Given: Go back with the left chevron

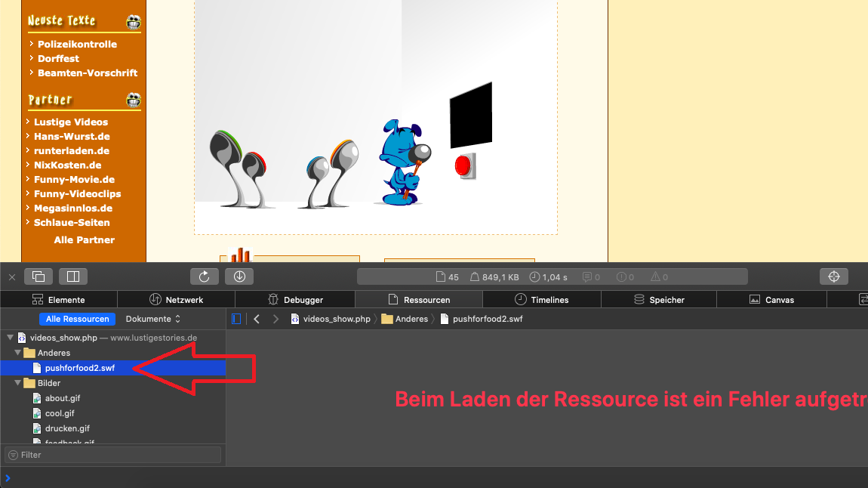Looking at the screenshot, I should pyautogui.click(x=257, y=319).
